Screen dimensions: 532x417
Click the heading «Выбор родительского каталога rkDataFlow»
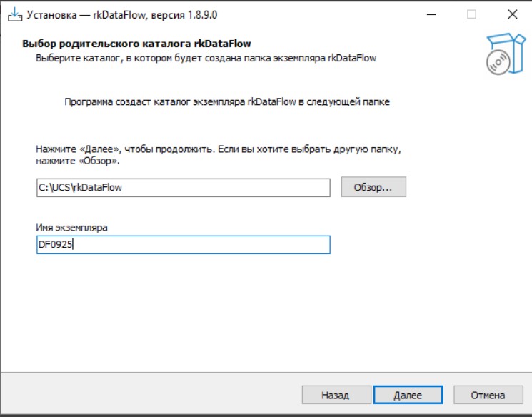point(136,44)
